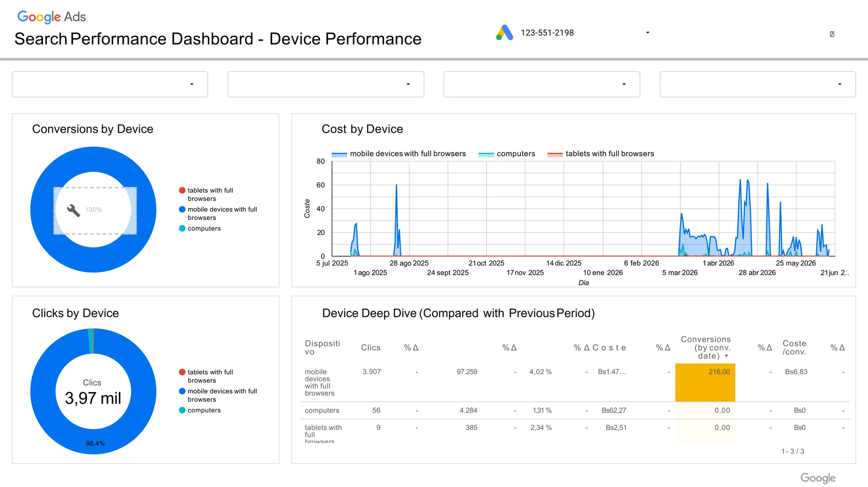The image size is (868, 487).
Task: Click the wrench icon in the conversions donut
Action: pyautogui.click(x=73, y=210)
